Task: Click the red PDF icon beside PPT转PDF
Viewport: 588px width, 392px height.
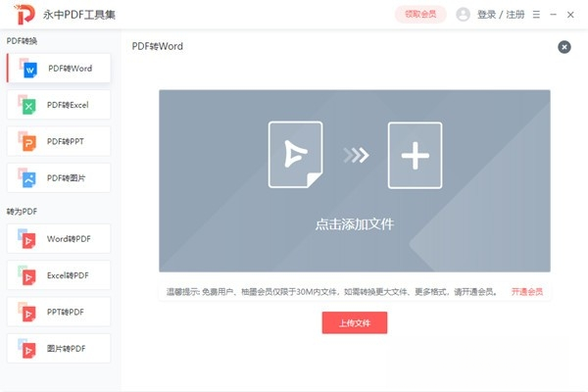Action: coord(27,312)
